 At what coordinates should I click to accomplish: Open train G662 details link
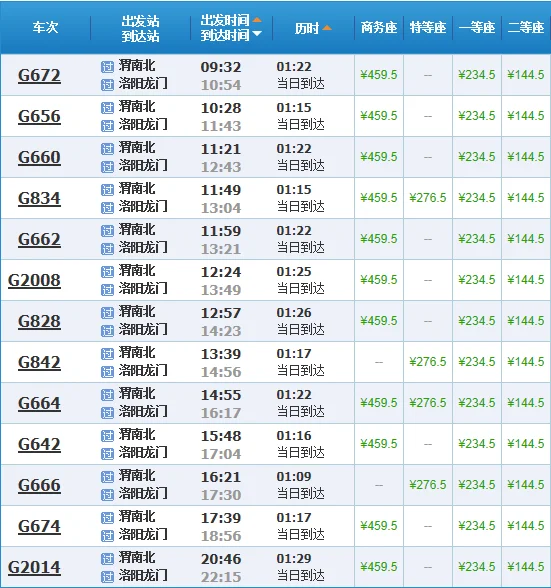pos(39,239)
